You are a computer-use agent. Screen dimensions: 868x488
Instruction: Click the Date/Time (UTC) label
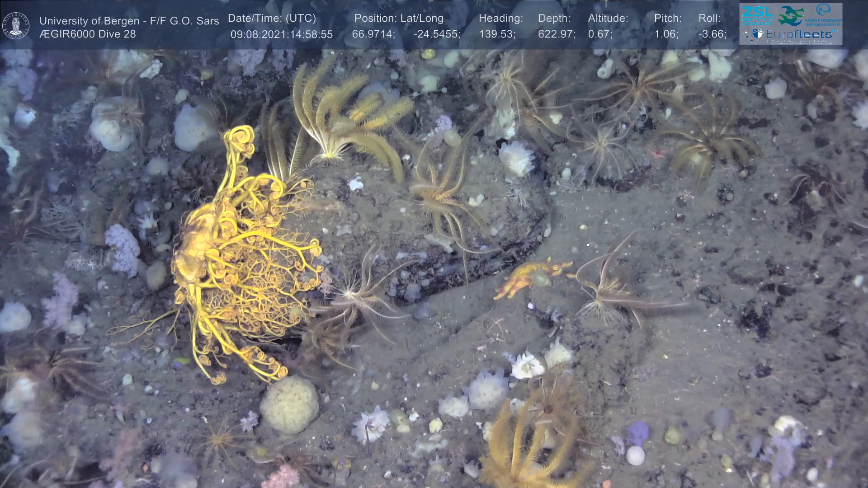272,19
